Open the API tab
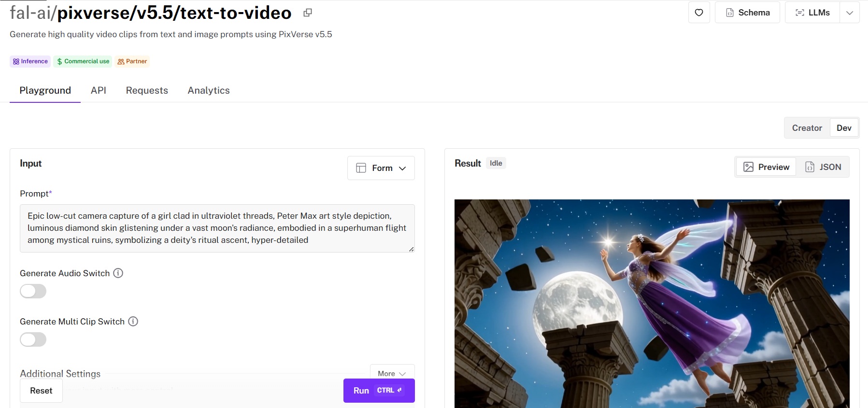The image size is (868, 408). point(99,90)
